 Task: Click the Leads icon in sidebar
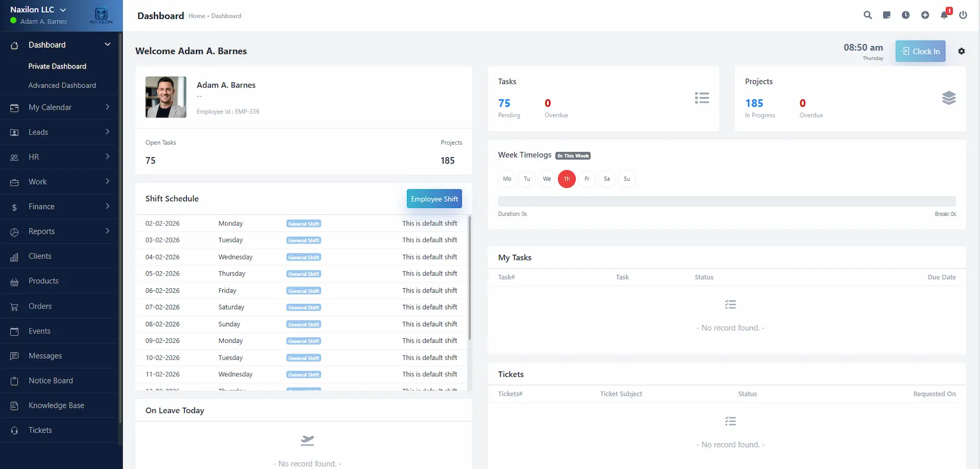pyautogui.click(x=14, y=132)
